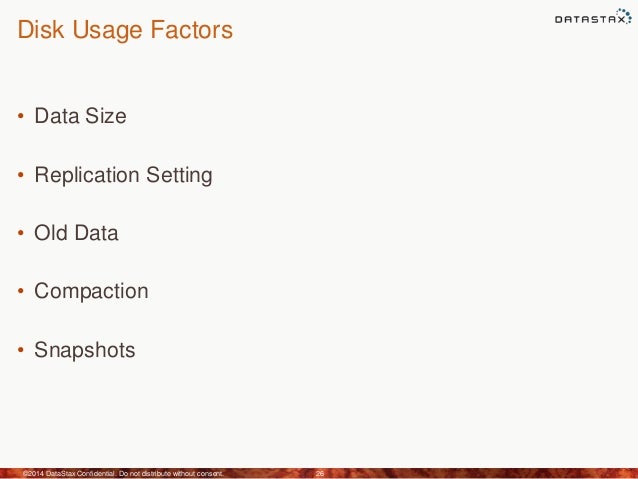This screenshot has height=479, width=638.
Task: Select the Compaction bullet text
Action: pyautogui.click(x=92, y=291)
